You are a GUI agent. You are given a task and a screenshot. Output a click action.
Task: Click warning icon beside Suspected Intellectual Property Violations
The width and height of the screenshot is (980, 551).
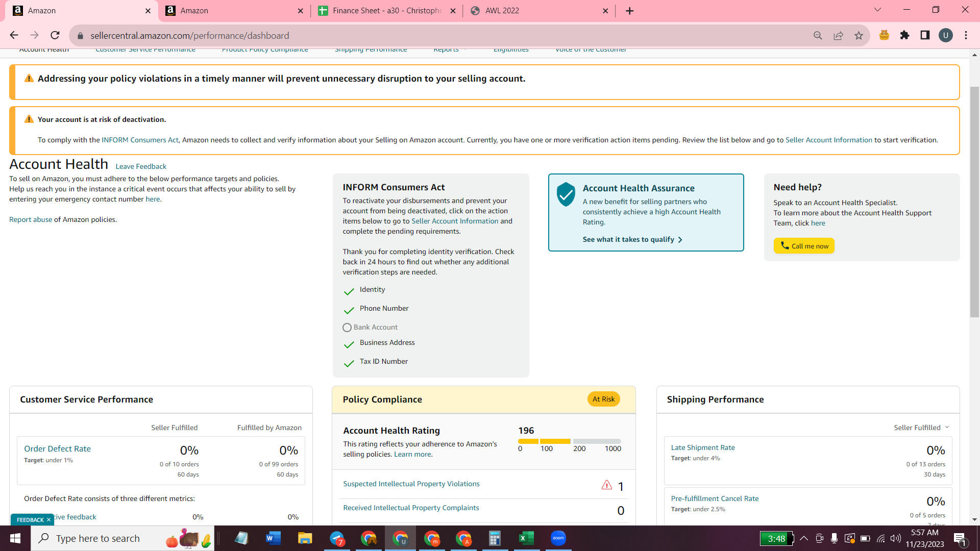[x=606, y=485]
